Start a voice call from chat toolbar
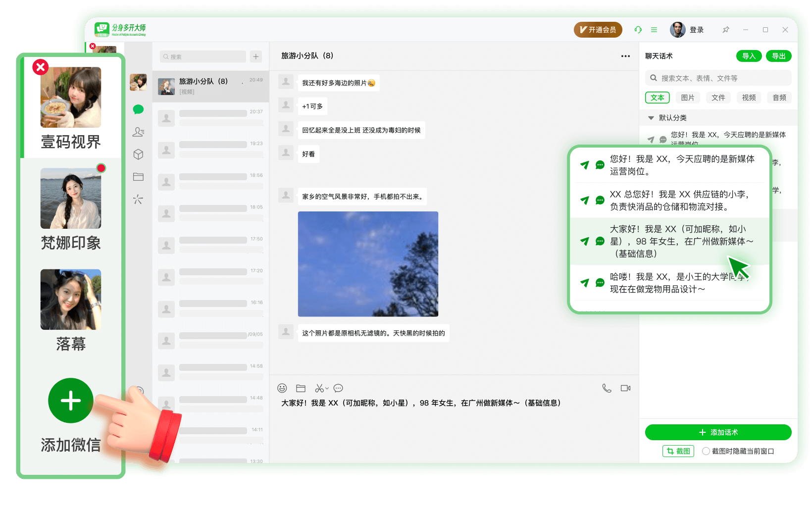The width and height of the screenshot is (812, 510). point(606,388)
